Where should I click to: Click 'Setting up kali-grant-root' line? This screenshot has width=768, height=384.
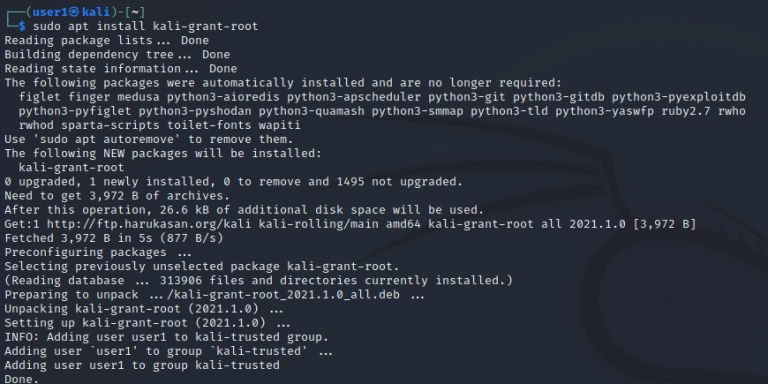(x=147, y=323)
